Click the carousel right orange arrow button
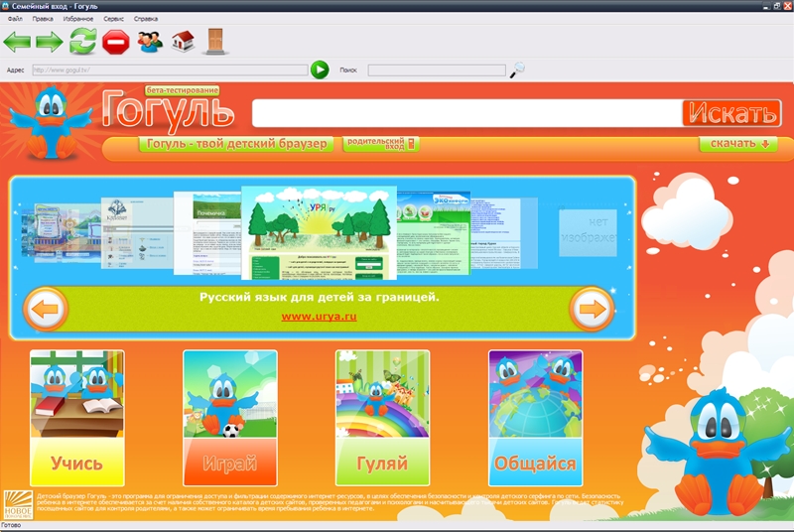The height and width of the screenshot is (532, 794). [592, 309]
